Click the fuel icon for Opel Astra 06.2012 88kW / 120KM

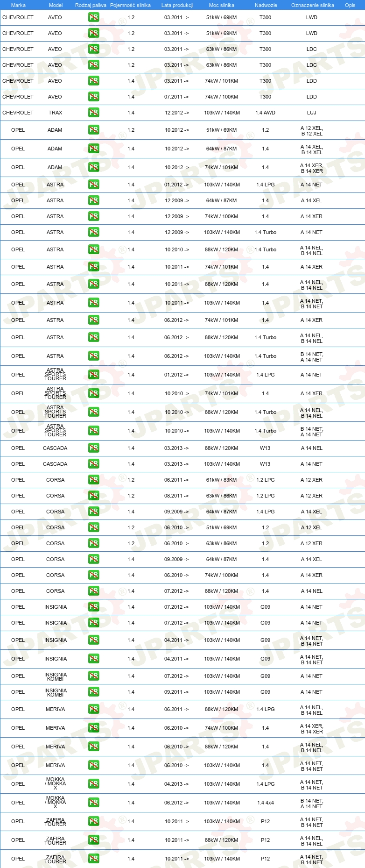pos(94,337)
